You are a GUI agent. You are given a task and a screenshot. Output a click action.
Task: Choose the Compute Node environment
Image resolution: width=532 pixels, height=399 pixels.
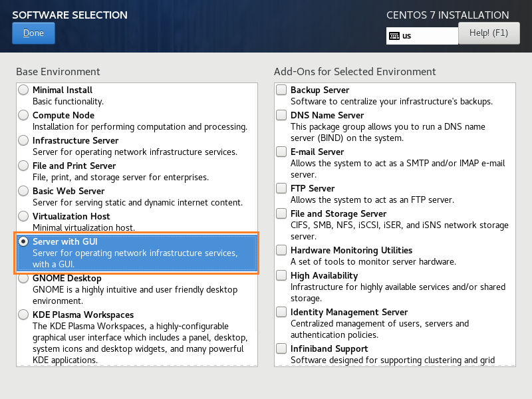pyautogui.click(x=23, y=115)
